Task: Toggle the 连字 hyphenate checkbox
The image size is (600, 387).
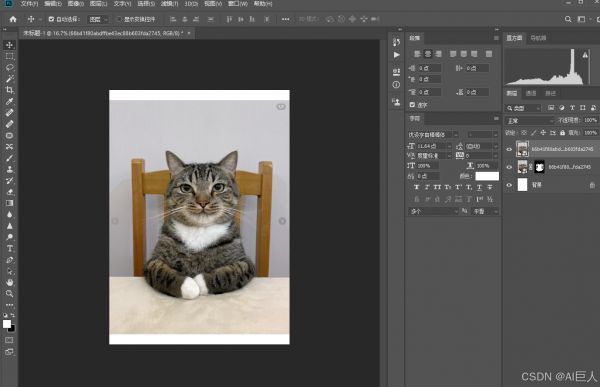Action: click(412, 105)
